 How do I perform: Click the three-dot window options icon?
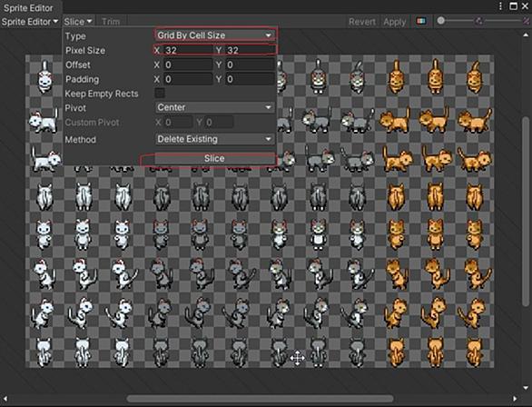click(x=501, y=6)
